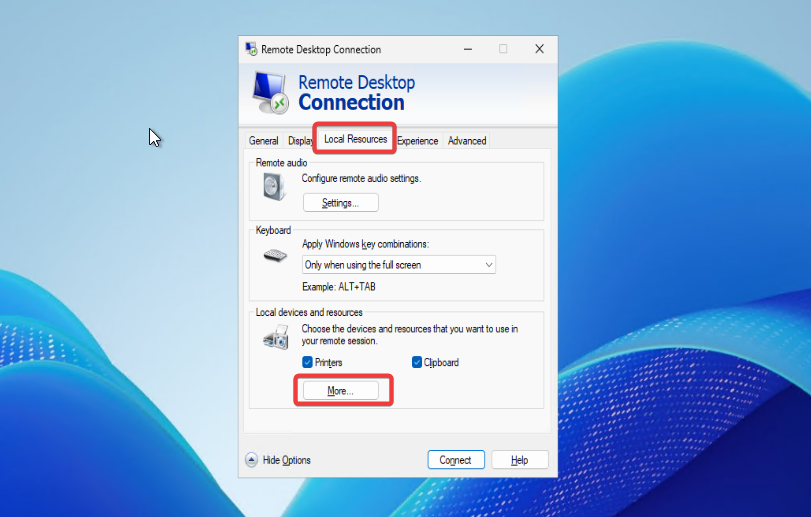Click the local devices and resources icon
This screenshot has width=811, height=517.
275,339
